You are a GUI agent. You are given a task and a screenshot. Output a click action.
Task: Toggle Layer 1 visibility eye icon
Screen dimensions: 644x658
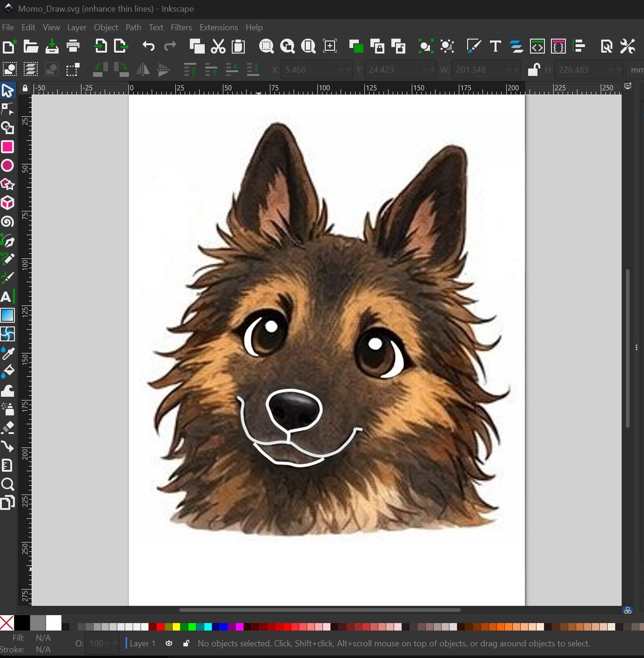click(x=169, y=643)
